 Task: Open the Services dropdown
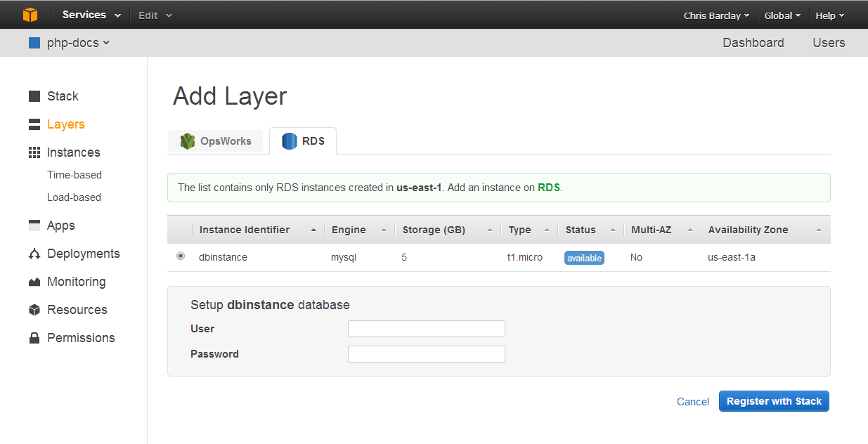point(91,14)
